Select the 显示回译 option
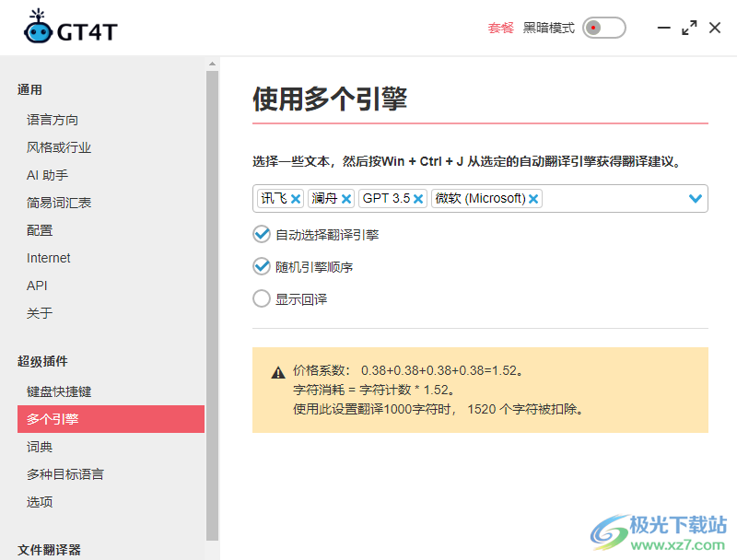 (x=261, y=298)
